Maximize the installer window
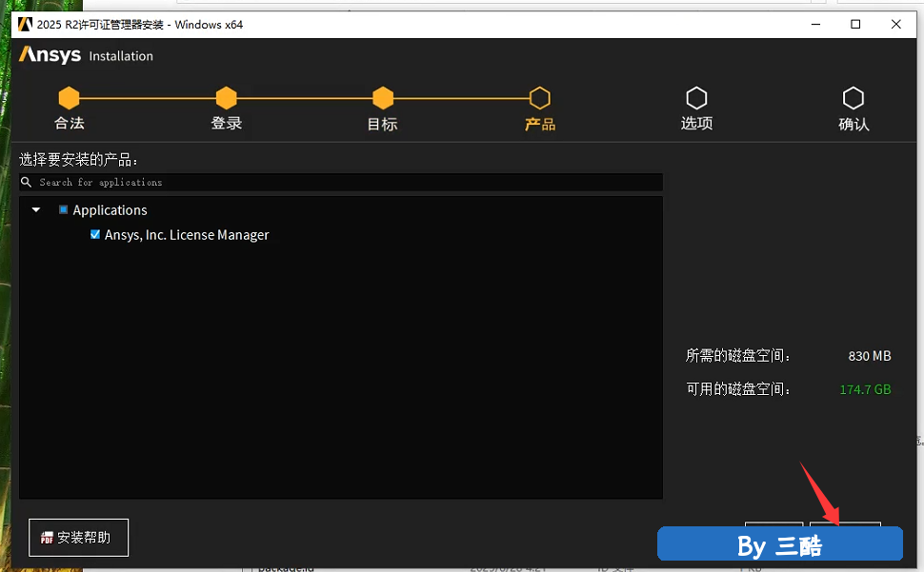924x572 pixels. 855,24
